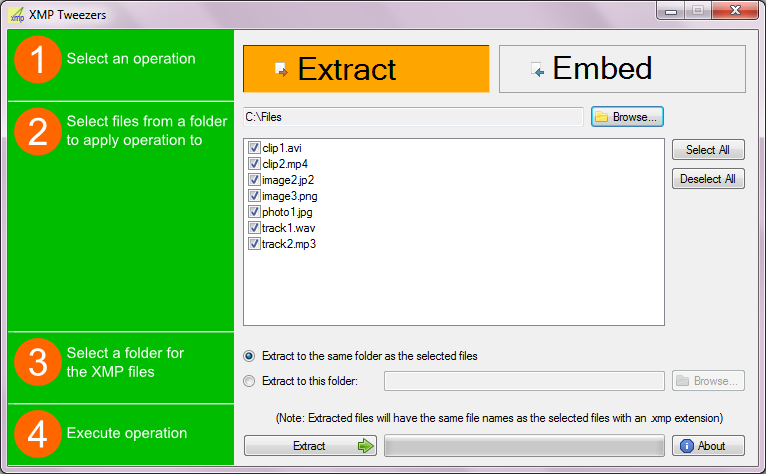766x474 pixels.
Task: Click the C:\Files folder path field
Action: coord(413,117)
